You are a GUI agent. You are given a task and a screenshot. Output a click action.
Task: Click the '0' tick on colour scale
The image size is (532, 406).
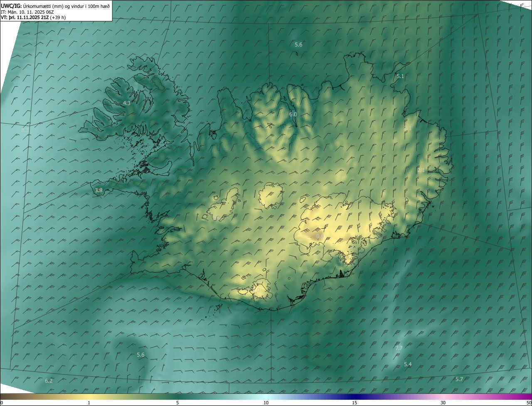point(2,403)
